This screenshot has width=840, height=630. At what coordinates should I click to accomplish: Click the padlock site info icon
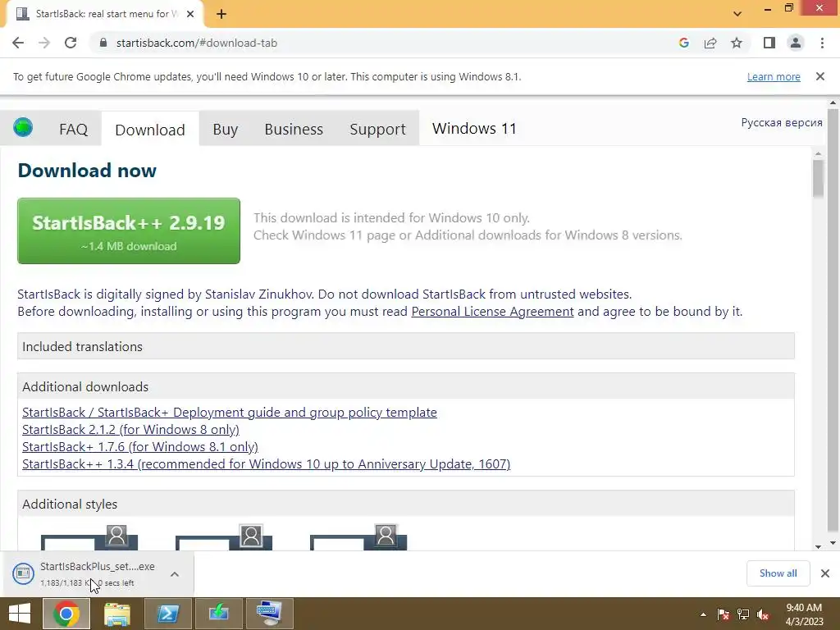point(103,43)
